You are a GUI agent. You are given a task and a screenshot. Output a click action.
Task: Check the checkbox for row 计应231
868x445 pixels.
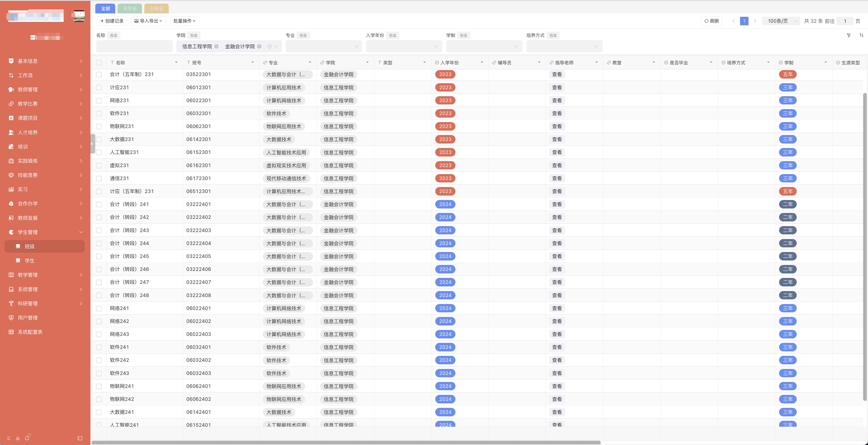[x=99, y=88]
